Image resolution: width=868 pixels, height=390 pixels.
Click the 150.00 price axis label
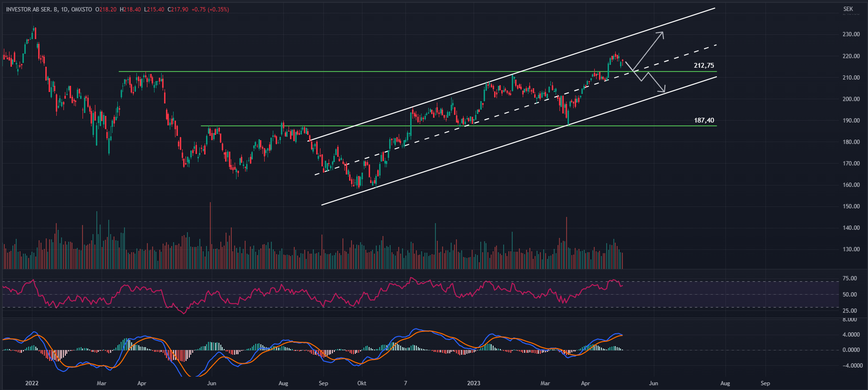(851, 206)
